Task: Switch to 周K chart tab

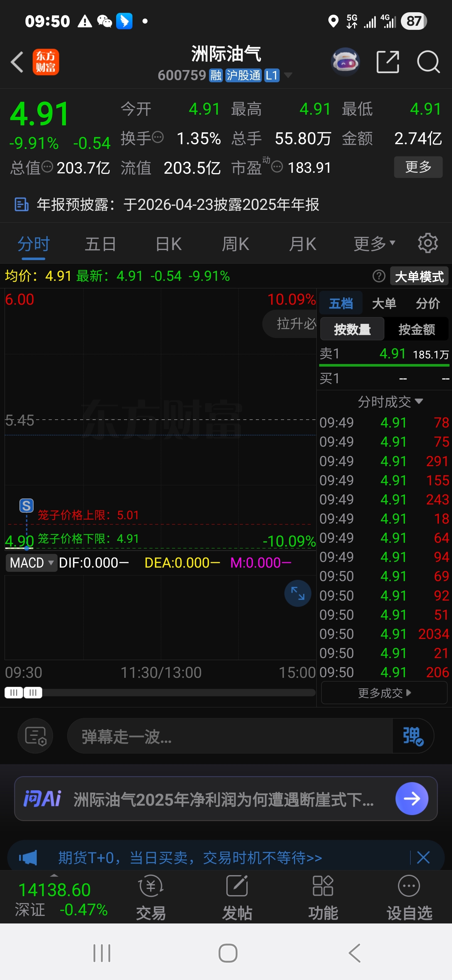Action: tap(235, 244)
